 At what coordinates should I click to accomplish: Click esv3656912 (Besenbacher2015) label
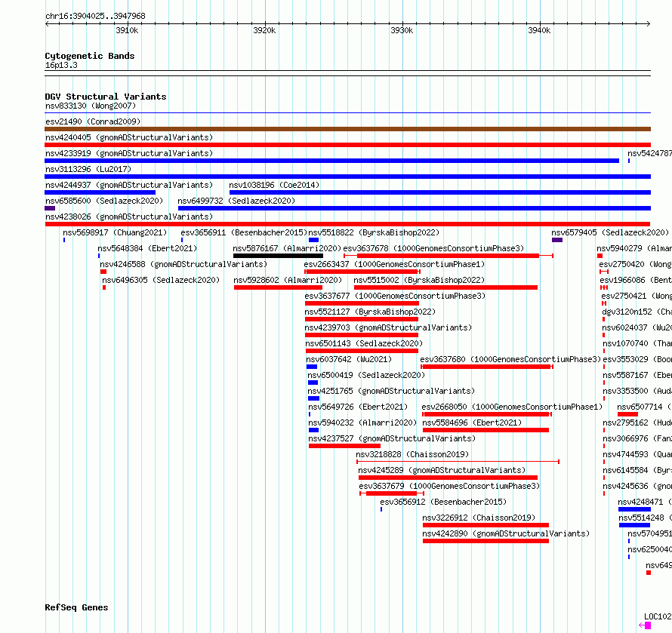(443, 502)
